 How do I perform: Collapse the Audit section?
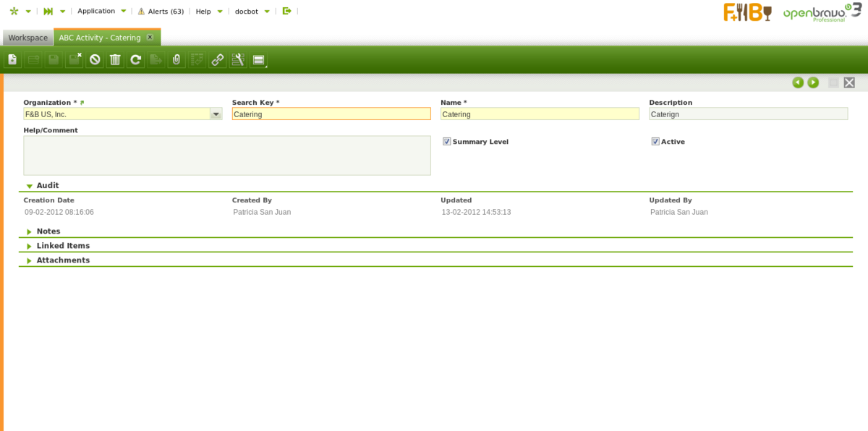tap(30, 186)
